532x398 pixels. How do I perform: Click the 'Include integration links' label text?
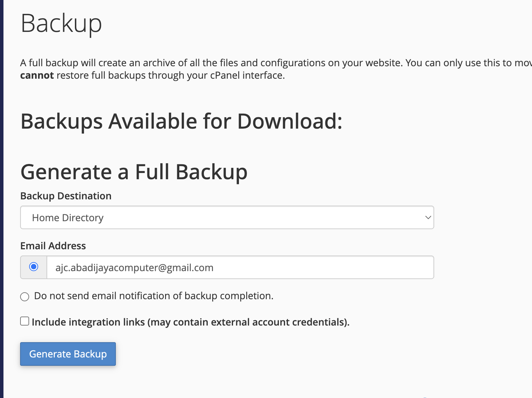(190, 322)
